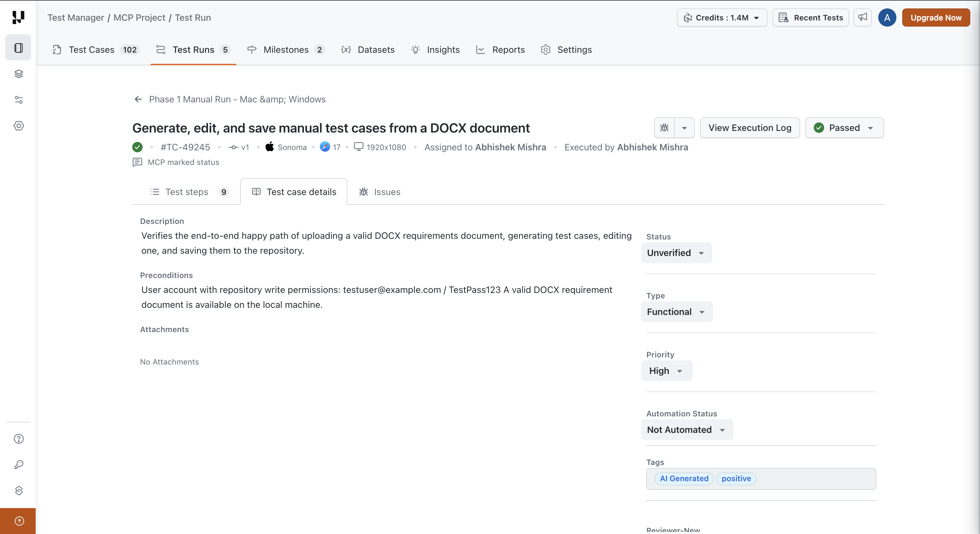Open Recent Tests
980x534 pixels.
pyautogui.click(x=810, y=17)
